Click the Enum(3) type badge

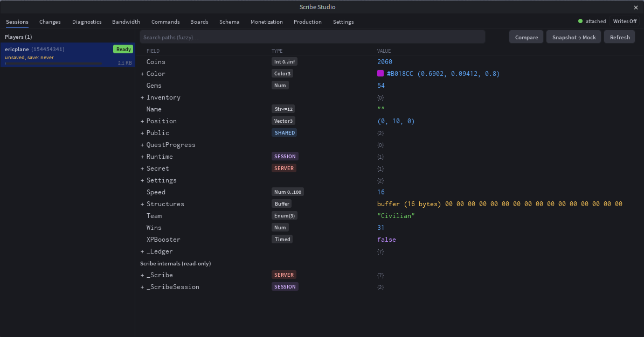(284, 216)
